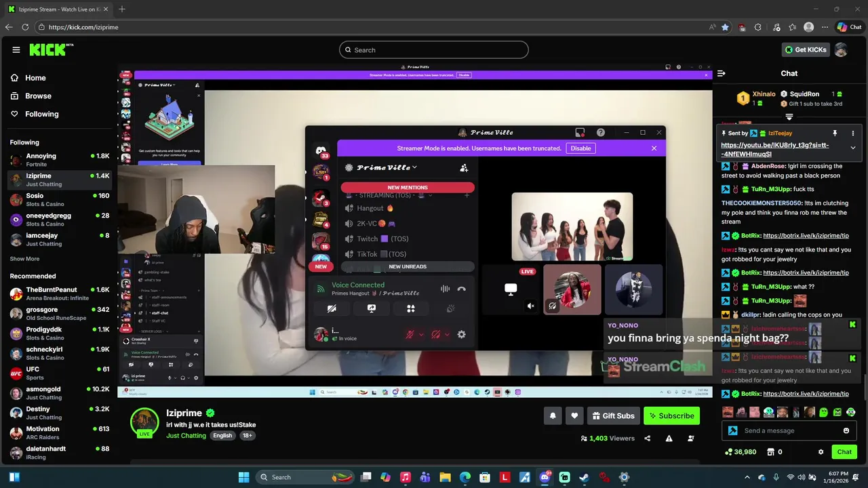The image size is (868, 488).
Task: Open the Just Chatting category link
Action: click(x=186, y=435)
